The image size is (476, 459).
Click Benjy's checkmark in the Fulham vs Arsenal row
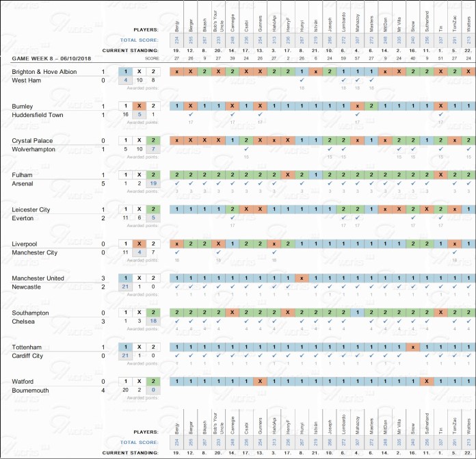(x=176, y=183)
